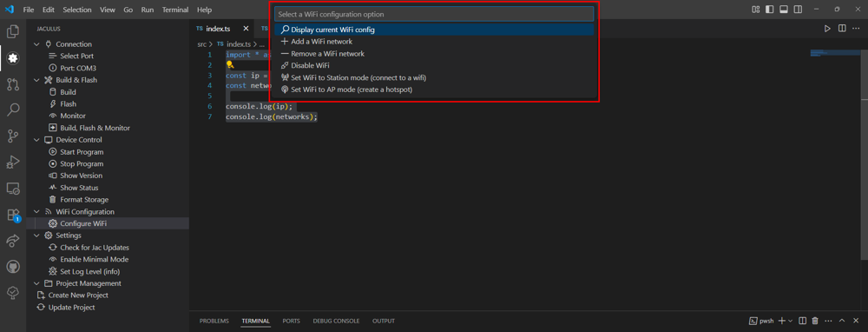Switch to the OUTPUT panel tab

384,321
